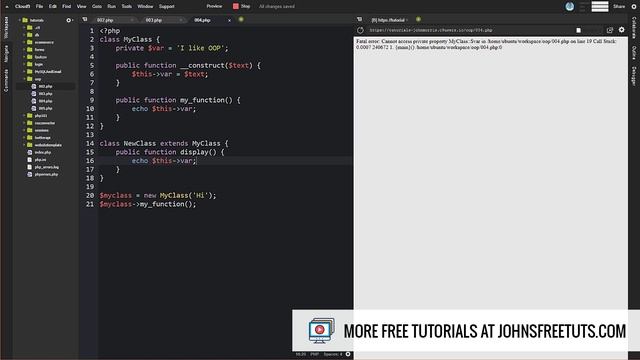The height and width of the screenshot is (360, 640).
Task: Pop out preview into new window
Action: [610, 30]
